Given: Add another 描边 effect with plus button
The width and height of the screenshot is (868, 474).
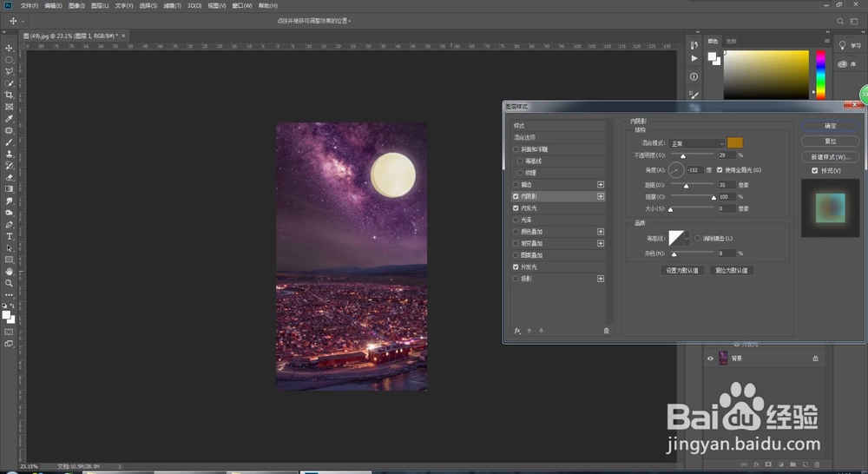Looking at the screenshot, I should click(x=601, y=184).
